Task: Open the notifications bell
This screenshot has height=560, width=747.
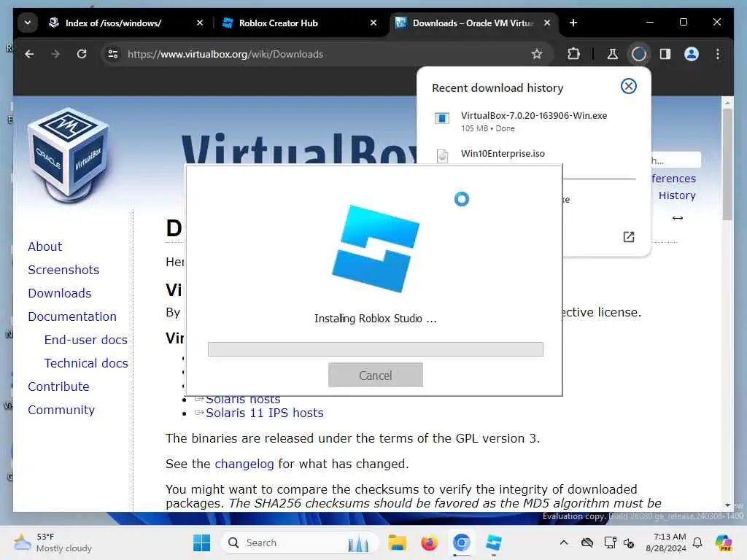Action: (x=697, y=542)
